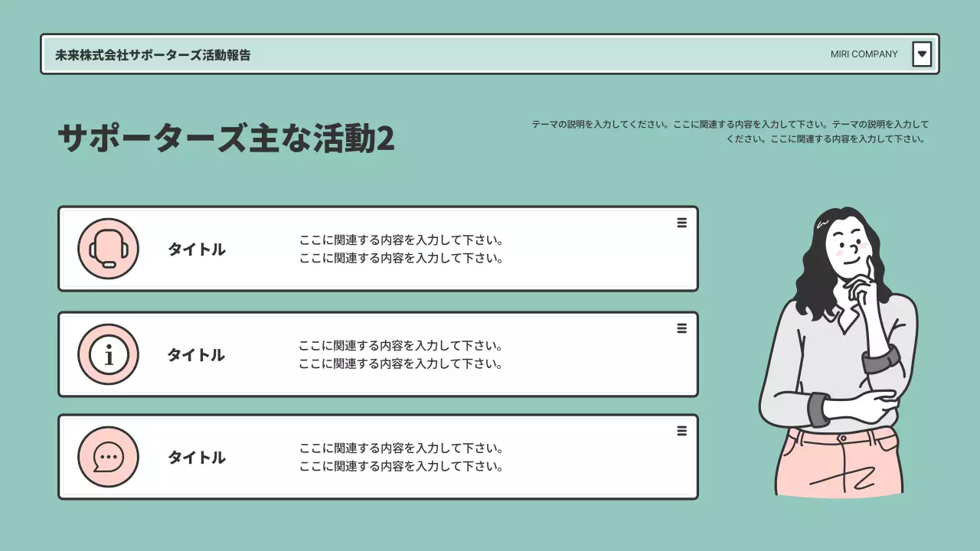Select the タイトル label on the speech bubble card
Viewport: 980px width, 551px height.
point(196,457)
